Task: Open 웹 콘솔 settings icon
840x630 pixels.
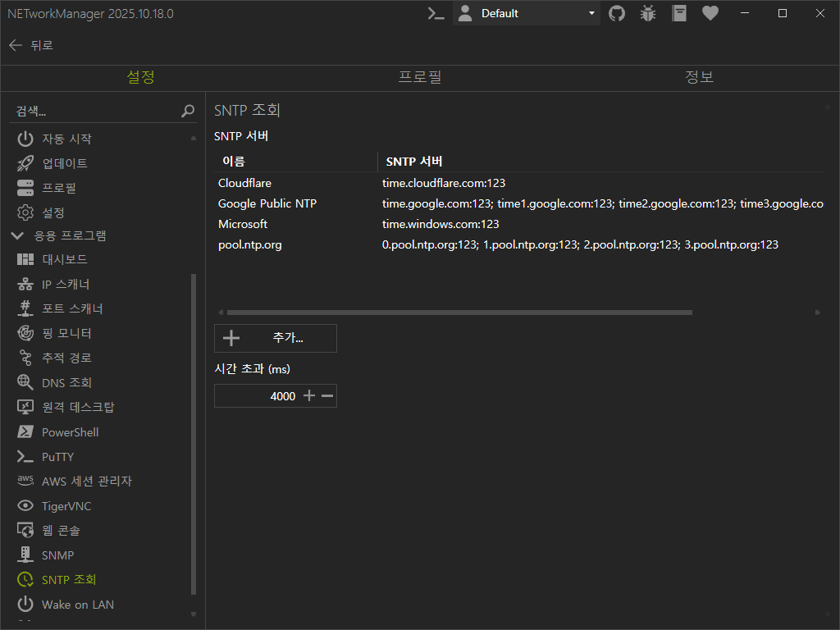Action: tap(25, 531)
